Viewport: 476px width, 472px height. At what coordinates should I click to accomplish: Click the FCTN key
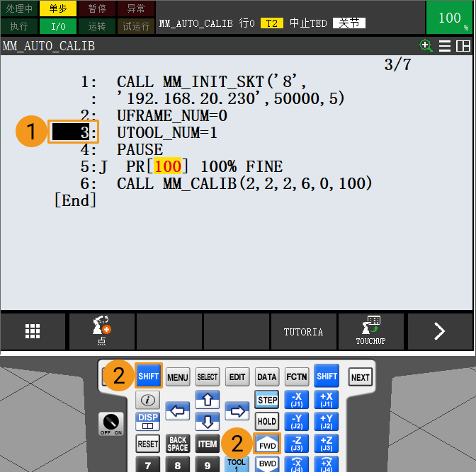coord(297,377)
